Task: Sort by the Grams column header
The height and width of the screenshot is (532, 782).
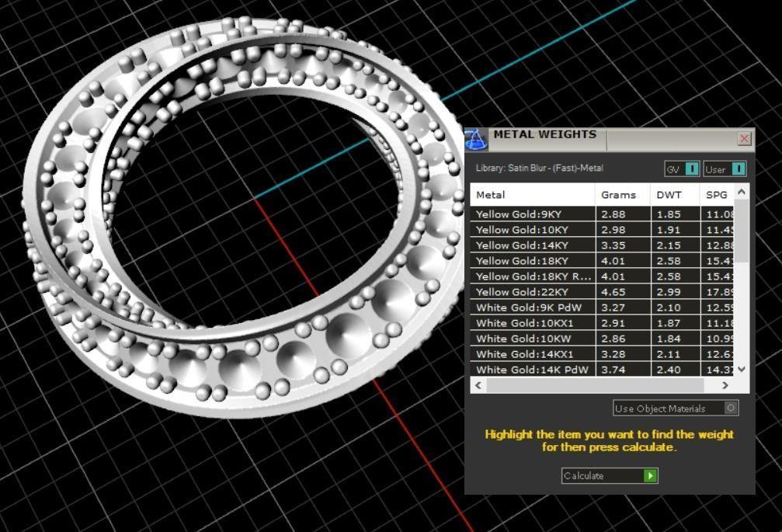Action: click(x=622, y=195)
